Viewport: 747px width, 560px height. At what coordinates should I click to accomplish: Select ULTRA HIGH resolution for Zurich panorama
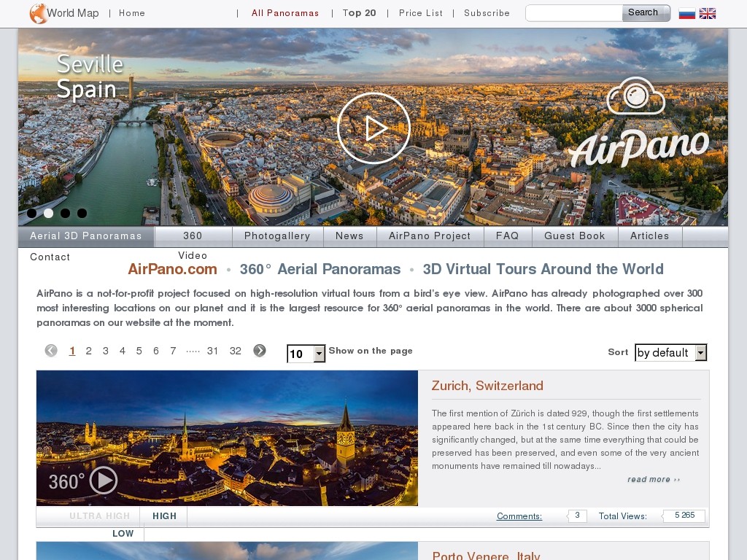(x=99, y=516)
